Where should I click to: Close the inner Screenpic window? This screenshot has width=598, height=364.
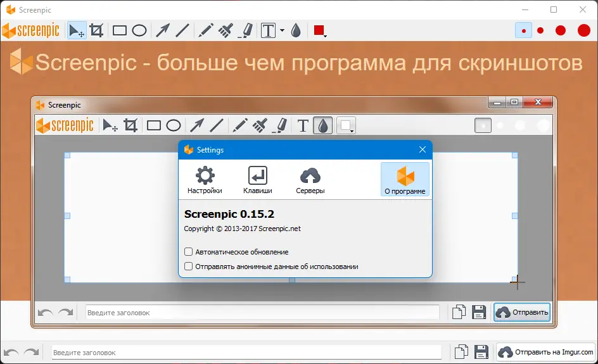pos(538,102)
